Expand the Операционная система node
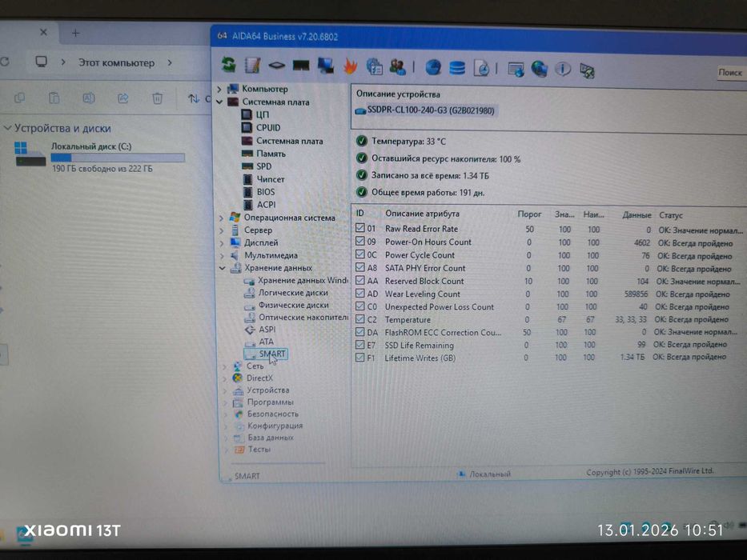This screenshot has width=747, height=560. point(222,218)
